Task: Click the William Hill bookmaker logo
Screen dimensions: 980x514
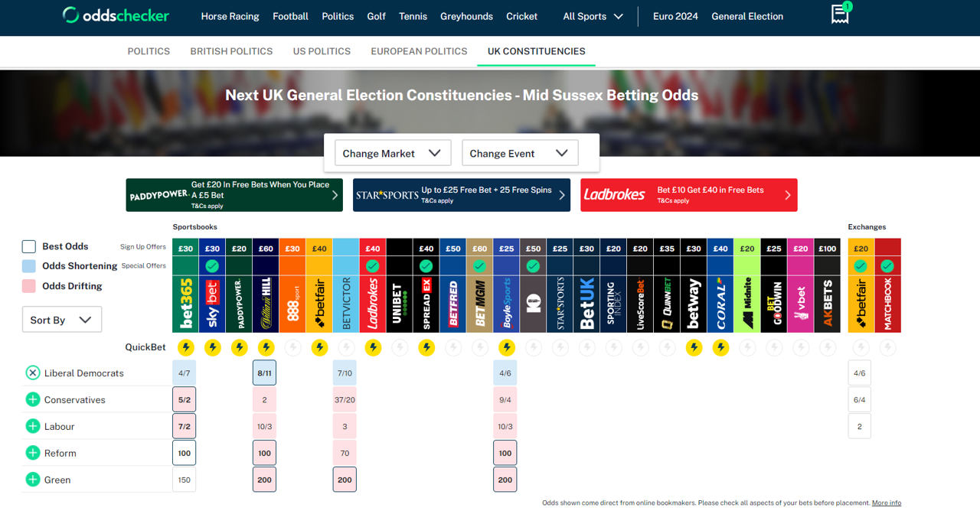Action: (x=266, y=304)
